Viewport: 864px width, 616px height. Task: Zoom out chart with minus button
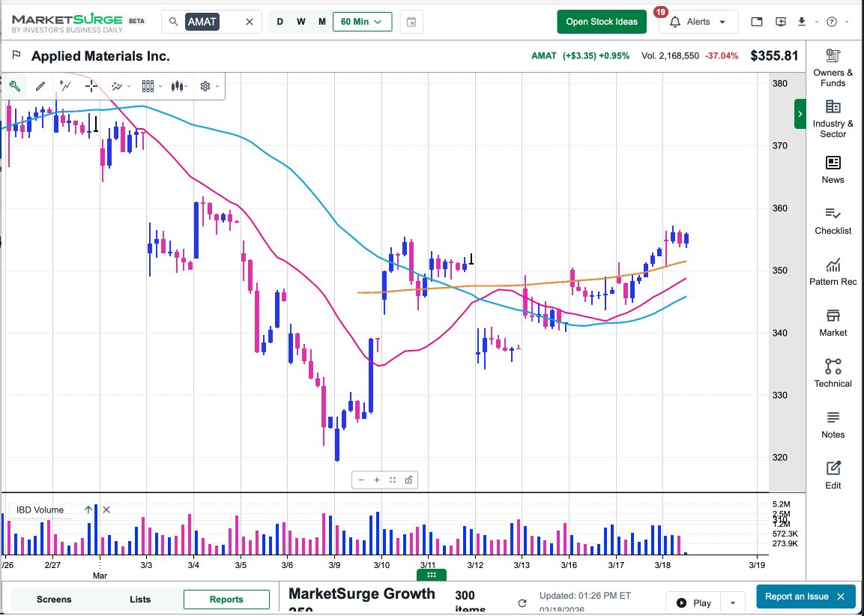point(361,480)
